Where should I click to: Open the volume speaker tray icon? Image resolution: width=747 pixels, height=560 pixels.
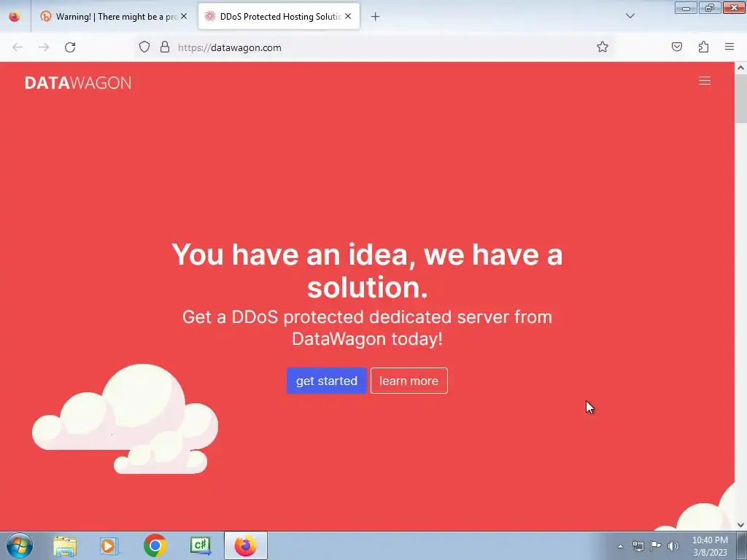pos(673,546)
